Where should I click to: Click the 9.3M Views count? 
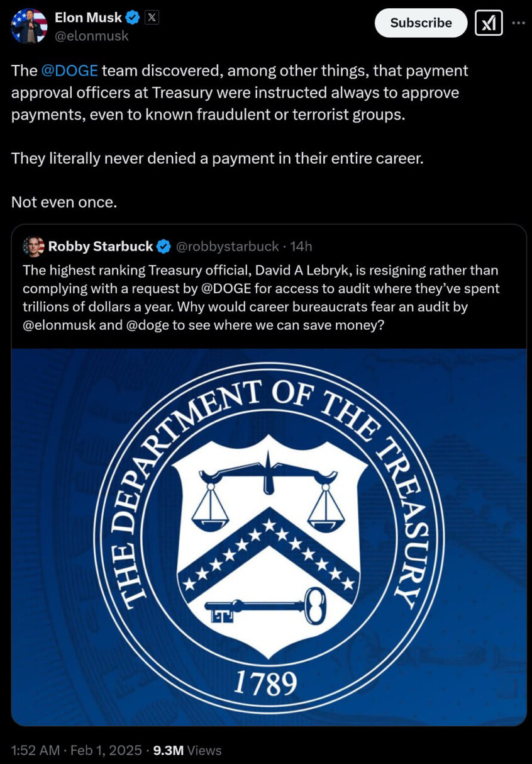pos(187,750)
